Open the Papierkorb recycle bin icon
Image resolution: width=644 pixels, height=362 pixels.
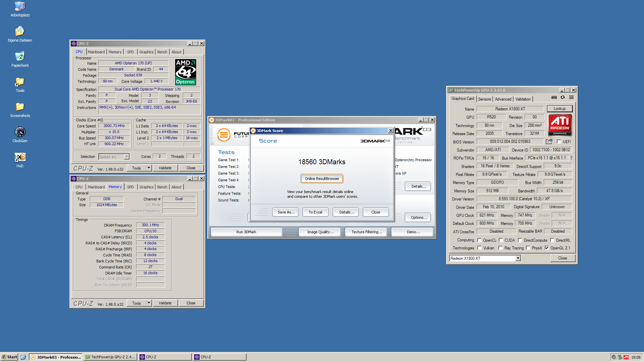[x=20, y=59]
